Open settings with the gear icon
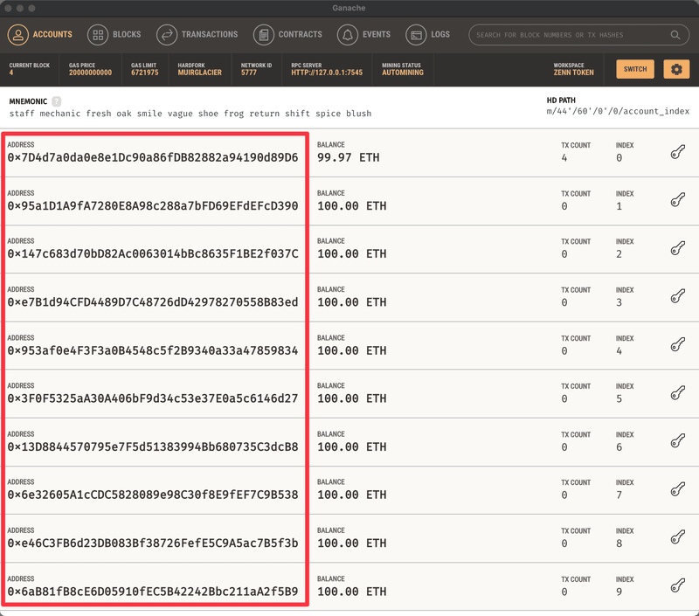Screen dimensions: 699x616 [x=676, y=69]
